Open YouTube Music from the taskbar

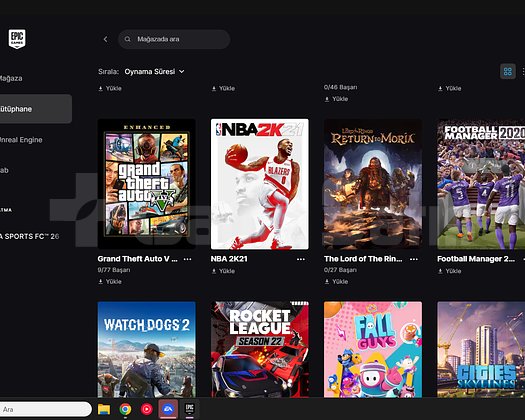point(147,409)
